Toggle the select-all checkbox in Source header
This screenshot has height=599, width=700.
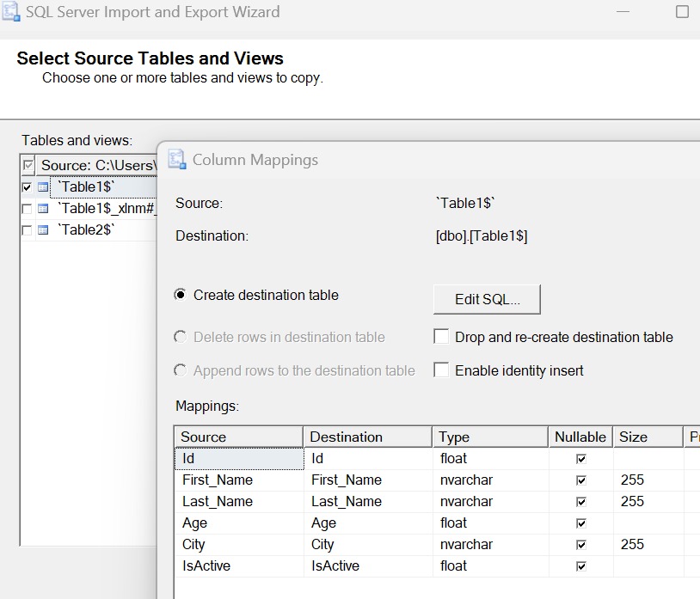(x=28, y=165)
